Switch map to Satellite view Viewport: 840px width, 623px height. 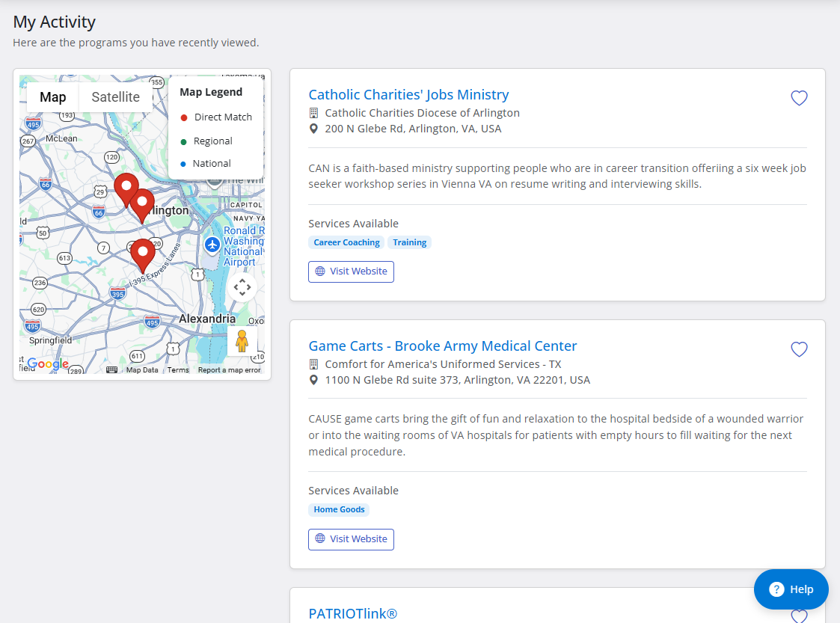(116, 97)
